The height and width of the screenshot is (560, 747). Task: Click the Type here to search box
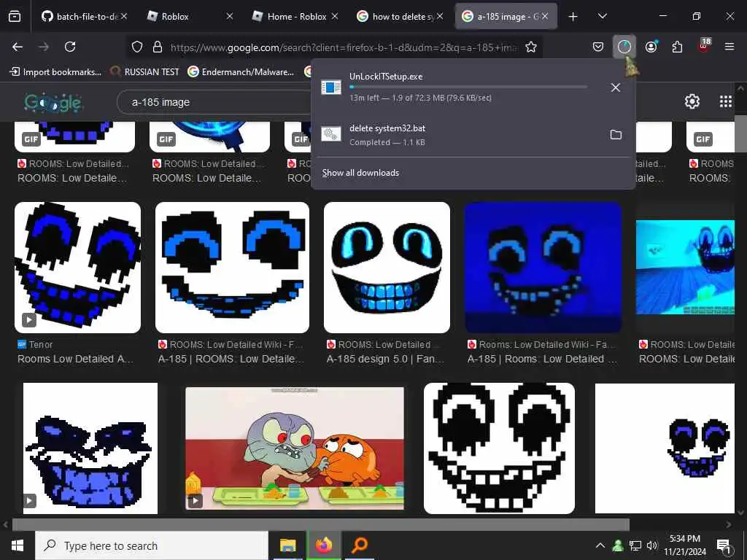[152, 545]
